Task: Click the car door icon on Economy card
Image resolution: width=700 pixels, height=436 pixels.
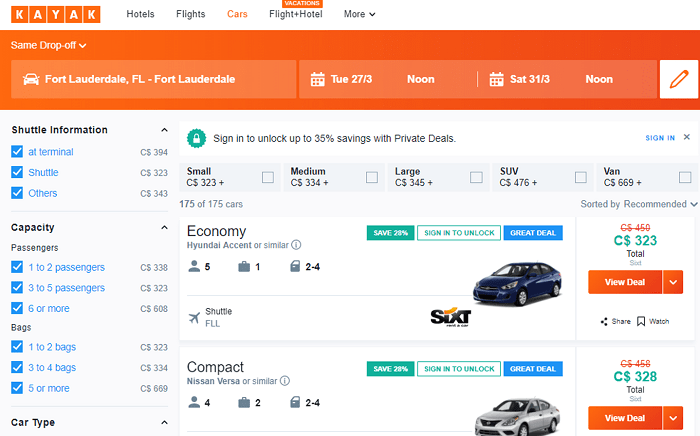Action: pyautogui.click(x=295, y=266)
